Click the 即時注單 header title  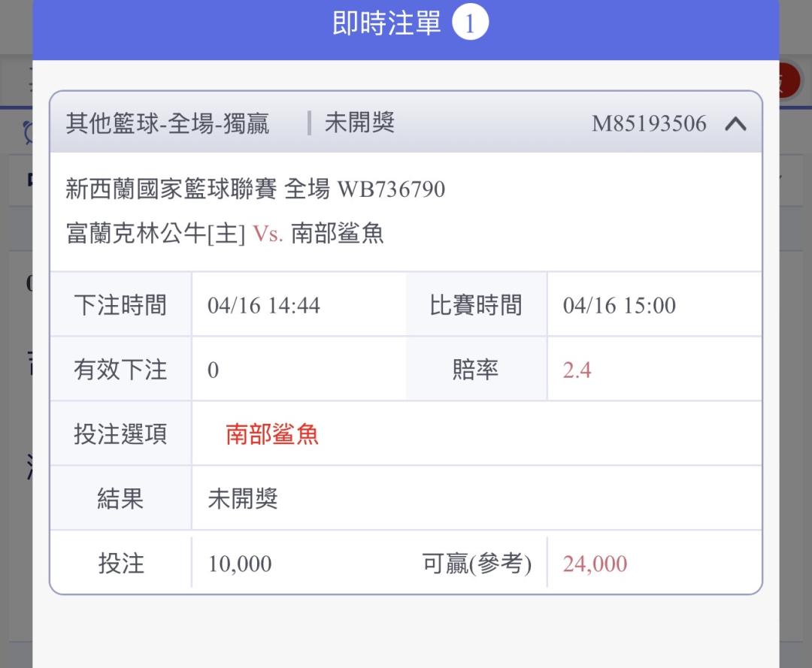(x=386, y=24)
